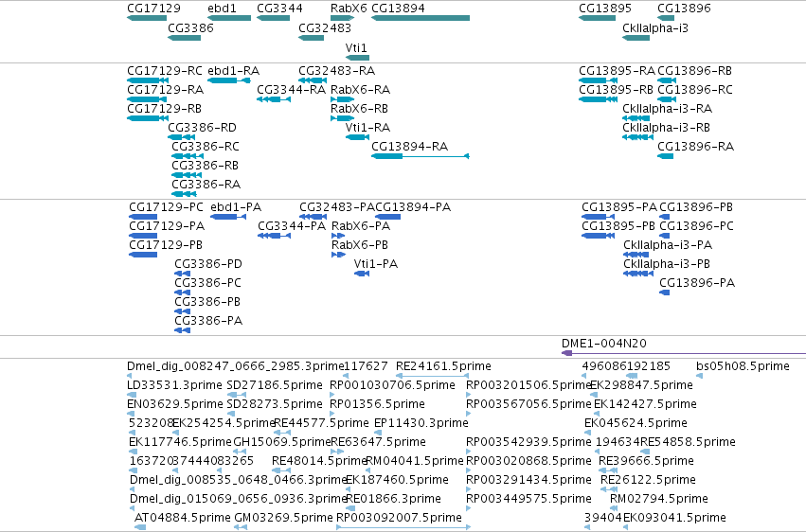
Task: Select protein RabX6-PB
Action: [338, 255]
